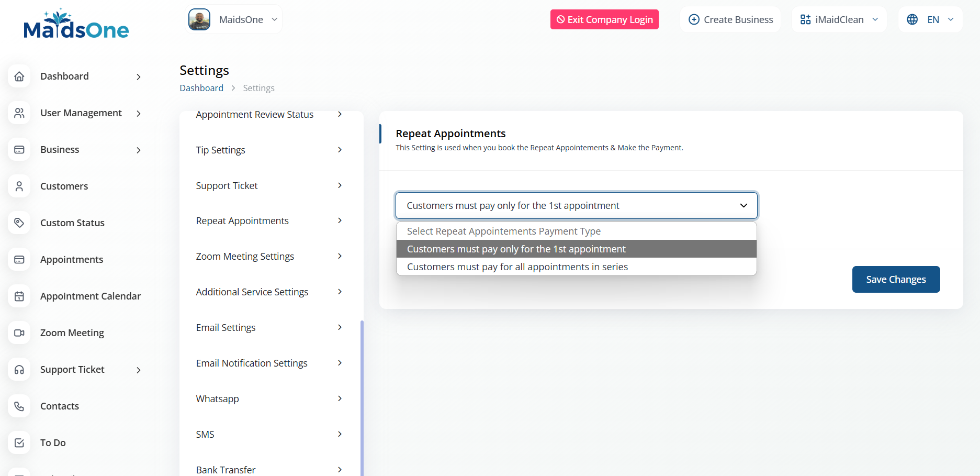
Task: Click the To Do checkmark icon
Action: [19, 443]
